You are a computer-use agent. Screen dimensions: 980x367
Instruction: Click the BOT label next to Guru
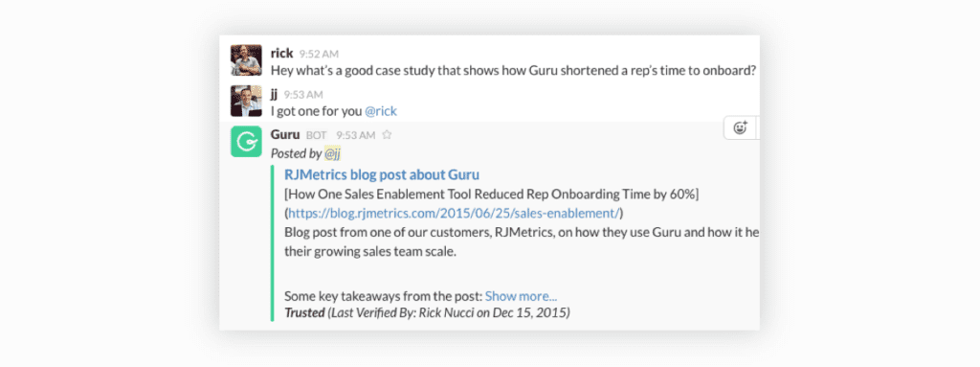316,135
